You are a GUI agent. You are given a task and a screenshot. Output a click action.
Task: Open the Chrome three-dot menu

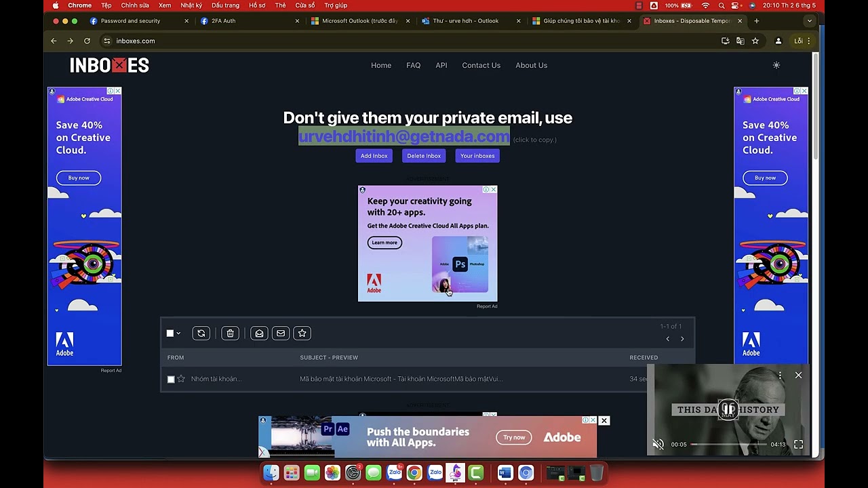(x=809, y=41)
